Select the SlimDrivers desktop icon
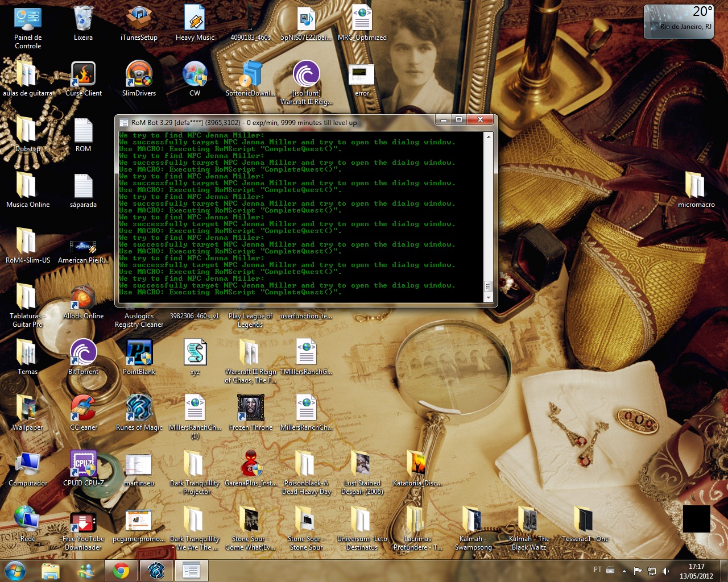728x582 pixels. 139,74
